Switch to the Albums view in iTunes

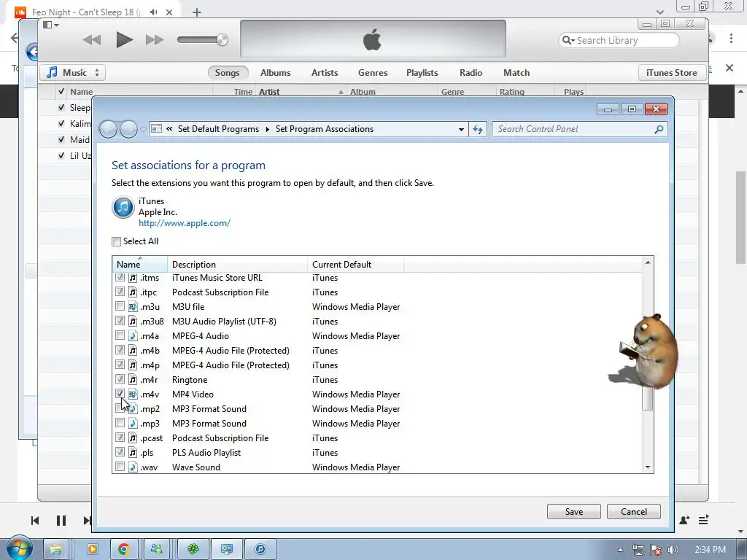(275, 73)
